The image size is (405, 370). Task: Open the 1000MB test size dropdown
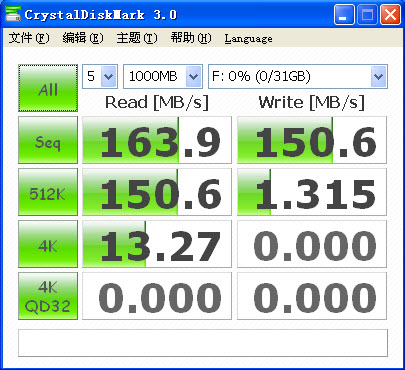[x=163, y=76]
